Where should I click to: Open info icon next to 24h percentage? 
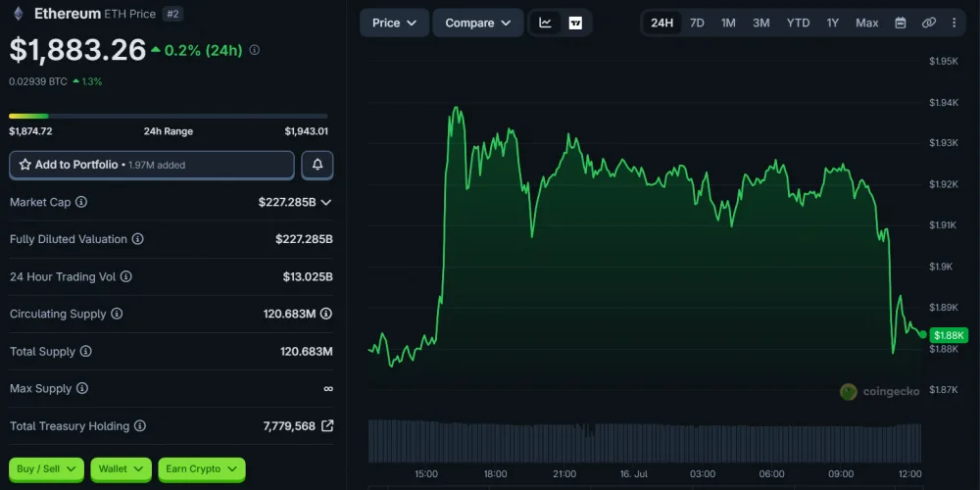(255, 50)
